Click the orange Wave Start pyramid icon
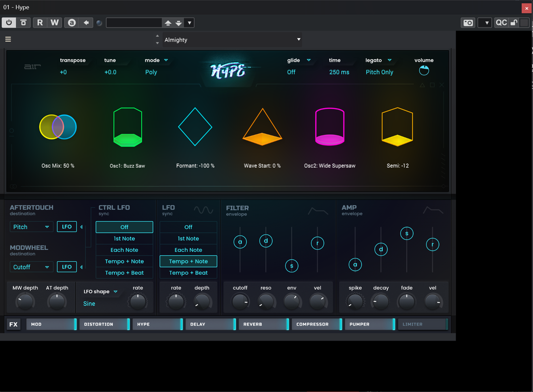Viewport: 533px width, 392px height. coord(262,127)
